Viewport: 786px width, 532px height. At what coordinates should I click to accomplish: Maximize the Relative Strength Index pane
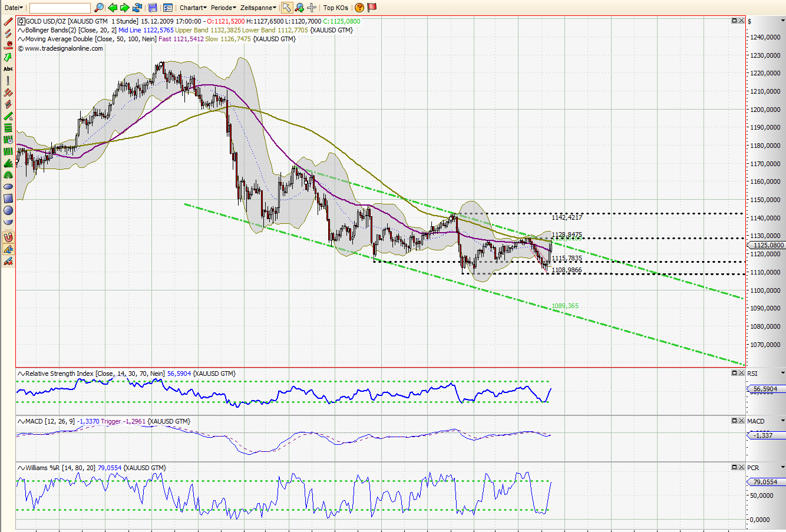(x=734, y=373)
